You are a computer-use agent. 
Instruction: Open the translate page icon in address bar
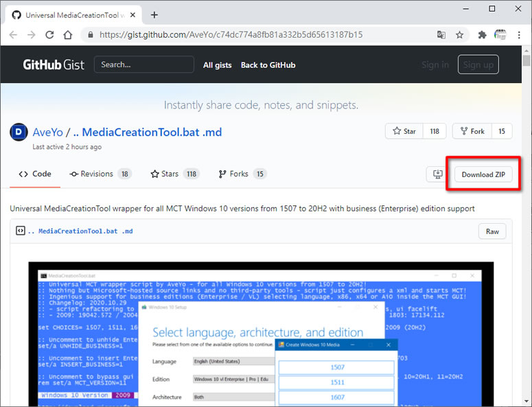click(441, 34)
